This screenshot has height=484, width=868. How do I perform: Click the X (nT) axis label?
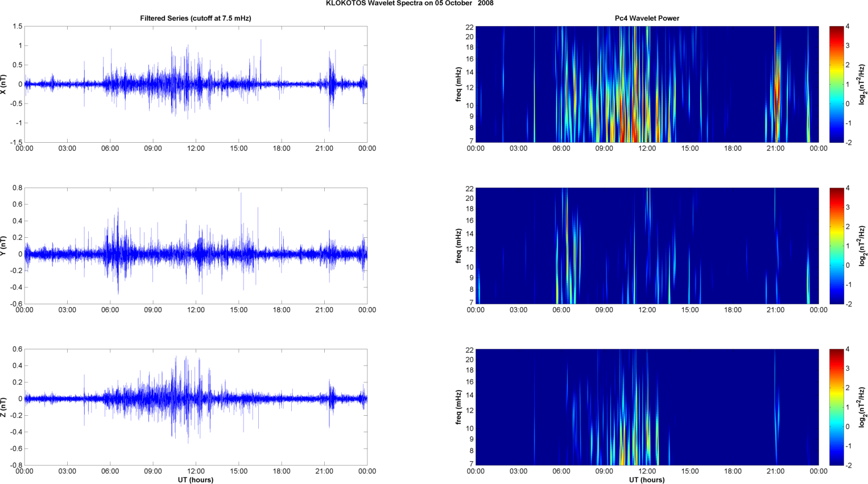[x=3, y=84]
